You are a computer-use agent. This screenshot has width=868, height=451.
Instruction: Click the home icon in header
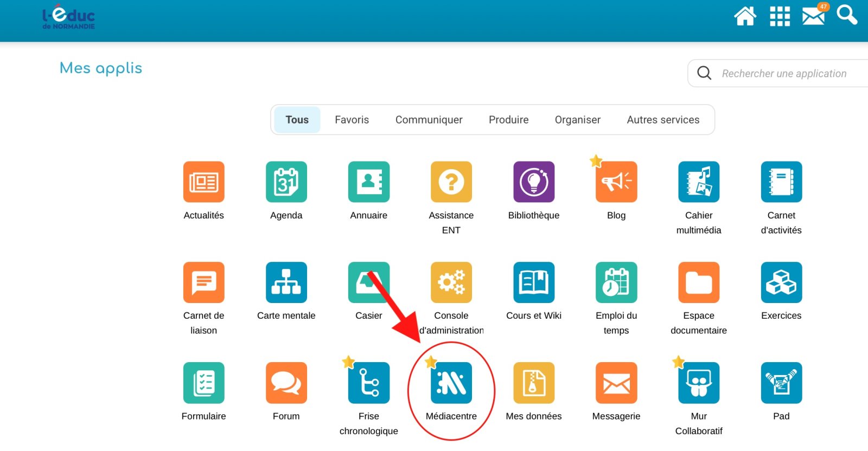click(745, 16)
